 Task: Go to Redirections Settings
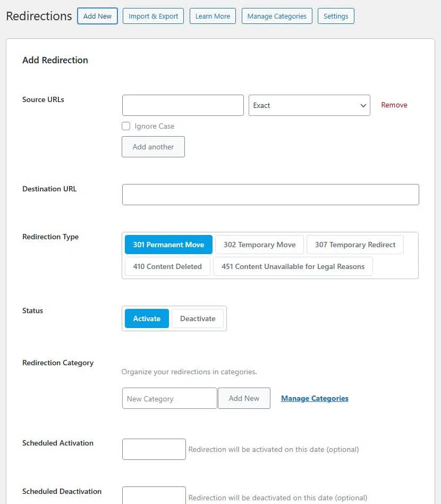(x=336, y=16)
